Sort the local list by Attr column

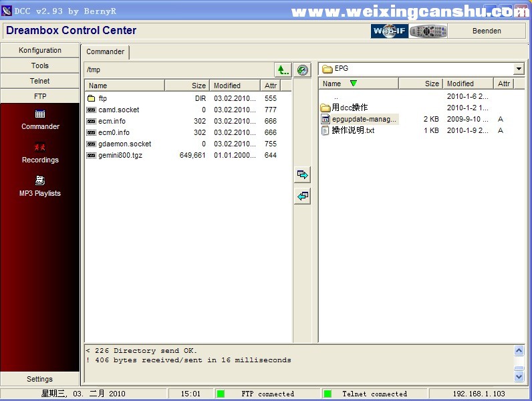click(x=504, y=84)
